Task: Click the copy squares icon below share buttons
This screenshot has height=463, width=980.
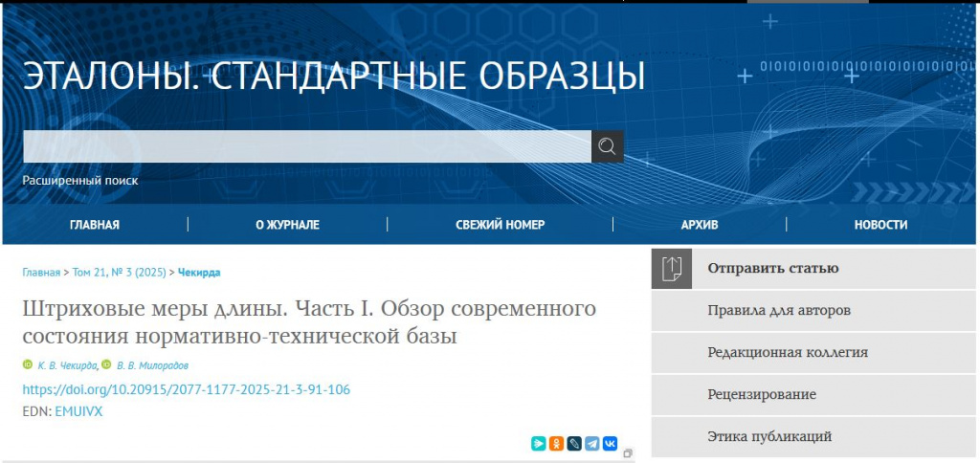Action: click(x=628, y=453)
